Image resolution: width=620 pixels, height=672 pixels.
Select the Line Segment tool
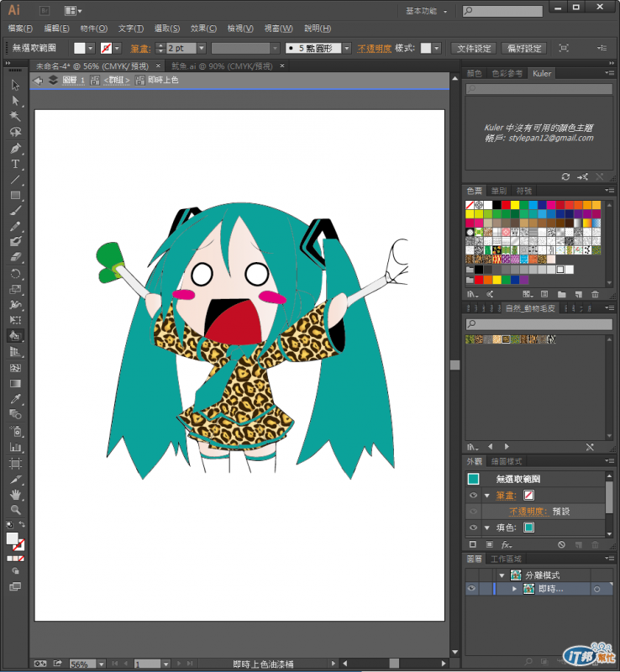pyautogui.click(x=15, y=180)
